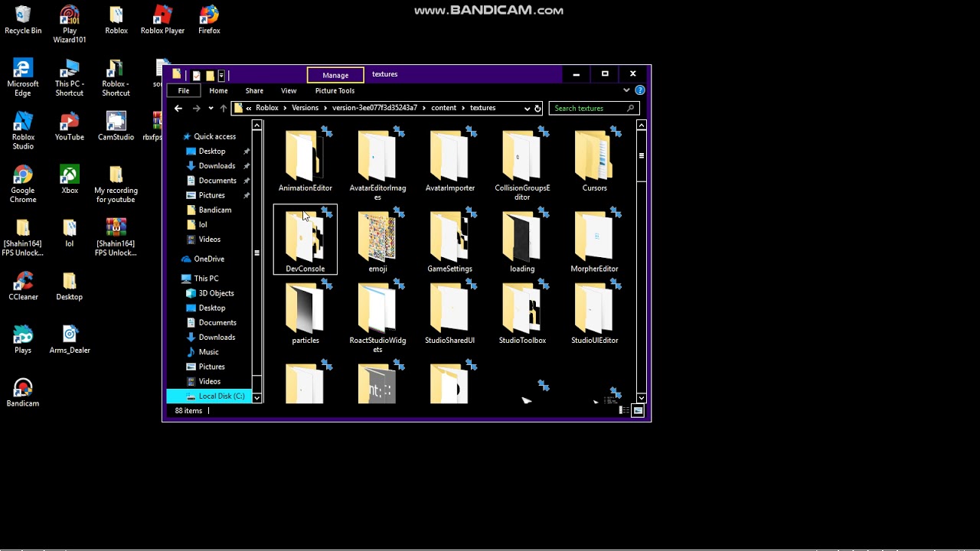This screenshot has height=551, width=980.
Task: Select the StudioSharedUI folder
Action: [450, 313]
